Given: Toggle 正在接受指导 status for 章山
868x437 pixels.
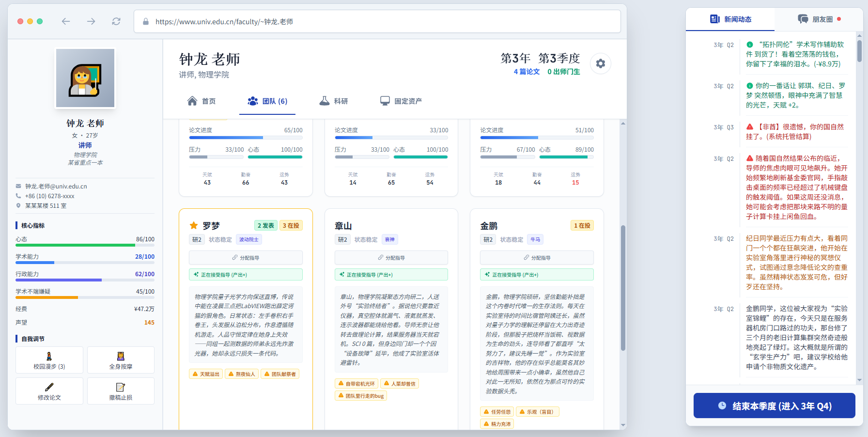Looking at the screenshot, I should (x=391, y=275).
